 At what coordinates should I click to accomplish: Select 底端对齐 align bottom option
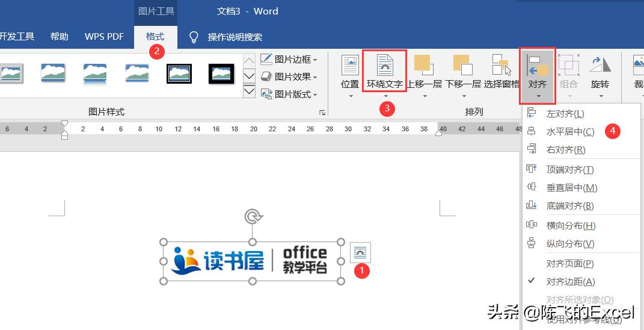tap(581, 206)
